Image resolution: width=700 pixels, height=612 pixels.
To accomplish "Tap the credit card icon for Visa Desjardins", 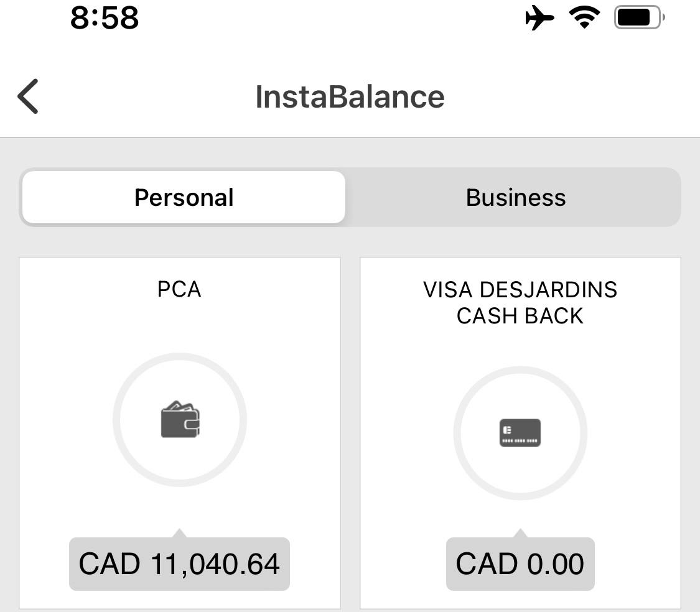I will (x=520, y=432).
